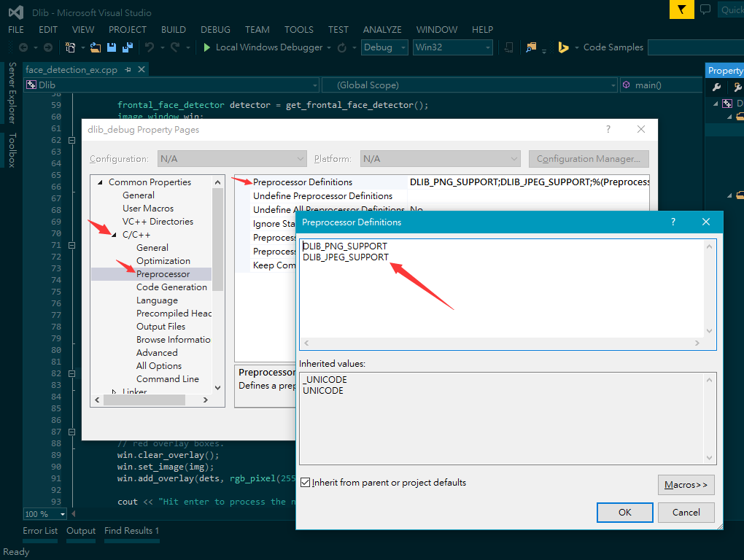744x560 pixels.
Task: Click the Save file toolbar icon
Action: [x=112, y=47]
